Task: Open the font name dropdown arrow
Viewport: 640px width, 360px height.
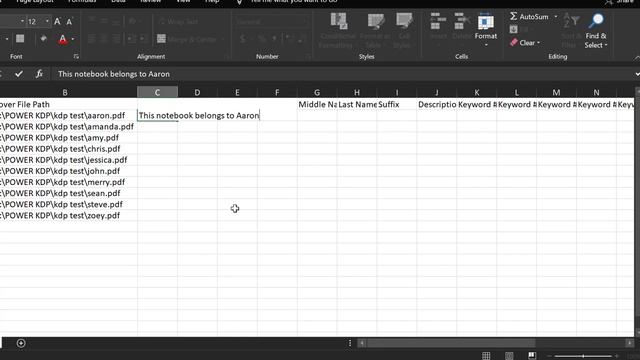Action: point(22,21)
